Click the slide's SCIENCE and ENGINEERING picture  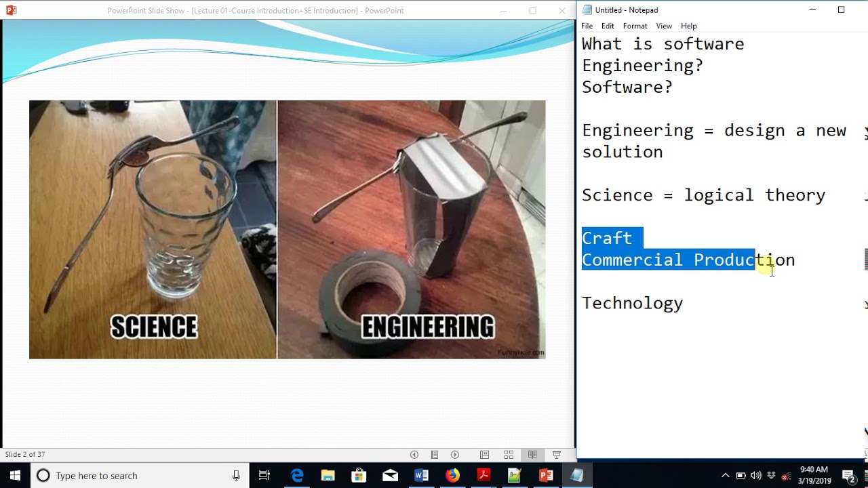[x=287, y=230]
